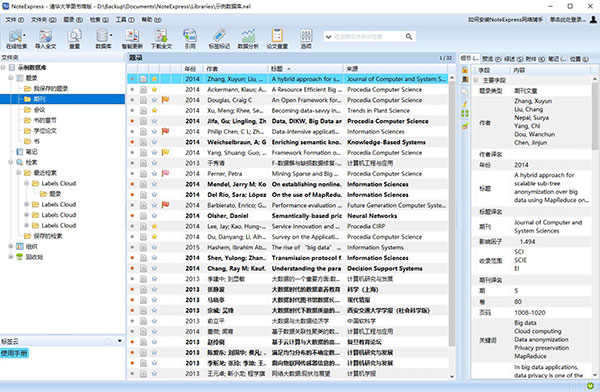The image size is (600, 392).
Task: Click the options (选项) grid icon
Action: click(x=306, y=39)
